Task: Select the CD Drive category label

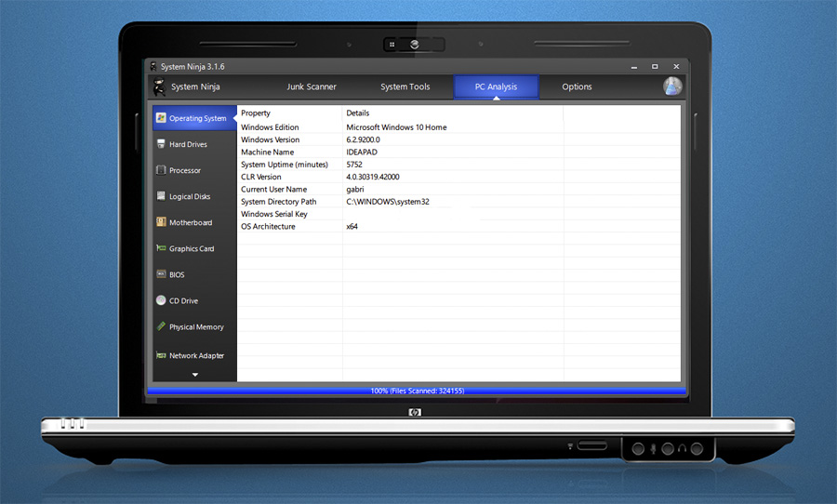Action: click(183, 301)
